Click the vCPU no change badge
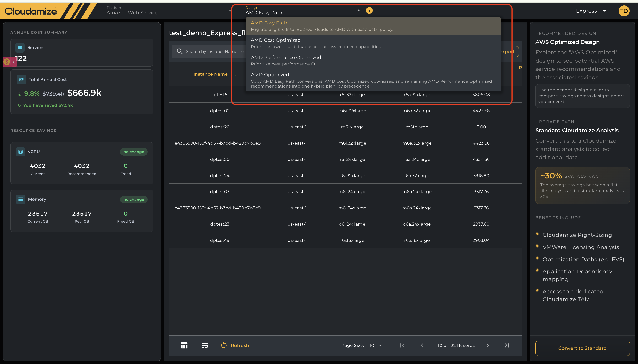The image size is (638, 364). pos(134,152)
